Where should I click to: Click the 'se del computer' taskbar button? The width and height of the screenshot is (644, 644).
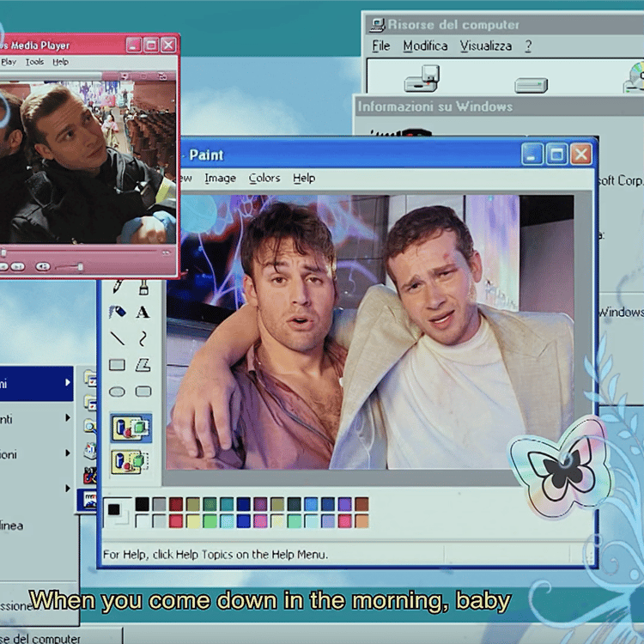61,636
